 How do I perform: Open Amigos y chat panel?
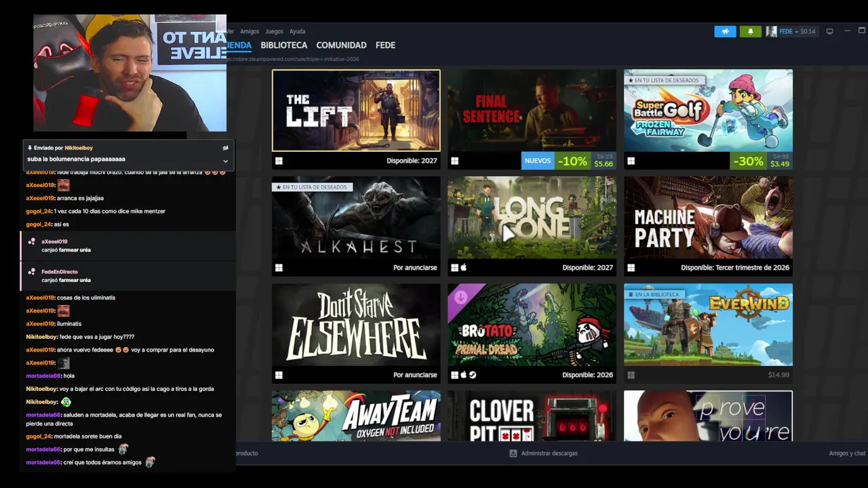click(x=847, y=453)
